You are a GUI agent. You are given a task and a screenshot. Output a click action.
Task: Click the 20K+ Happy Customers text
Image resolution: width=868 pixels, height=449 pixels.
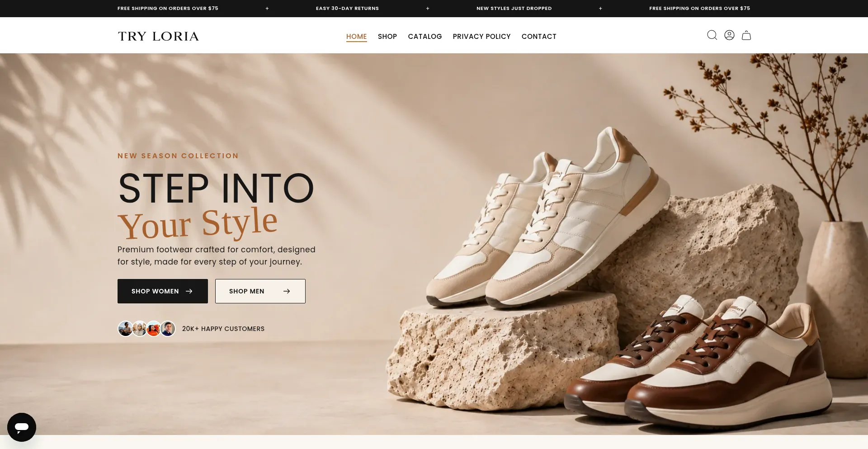(223, 329)
